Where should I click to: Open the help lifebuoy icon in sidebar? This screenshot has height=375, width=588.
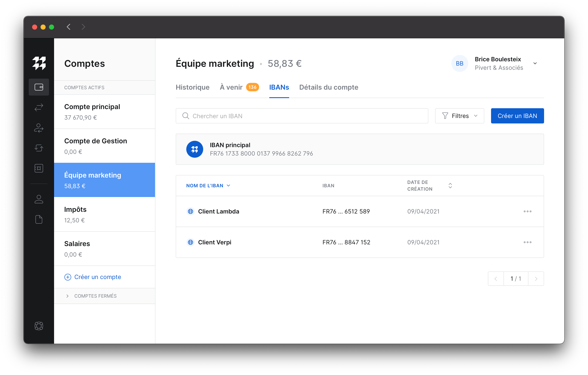tap(39, 326)
